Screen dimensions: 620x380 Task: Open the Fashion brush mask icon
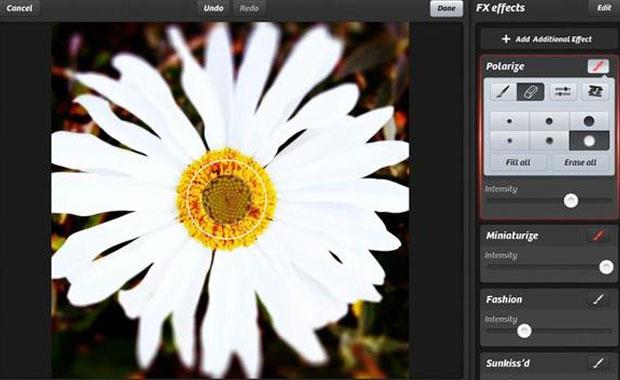pos(598,299)
